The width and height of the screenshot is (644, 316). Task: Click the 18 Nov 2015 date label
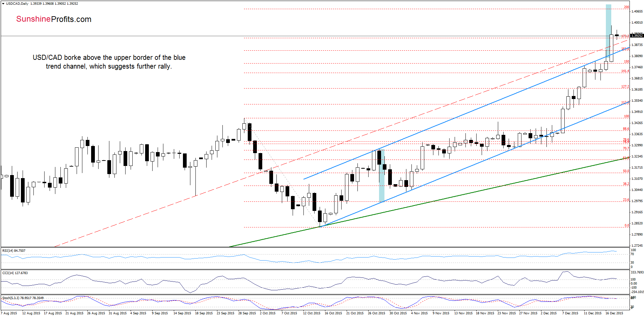pos(485,313)
